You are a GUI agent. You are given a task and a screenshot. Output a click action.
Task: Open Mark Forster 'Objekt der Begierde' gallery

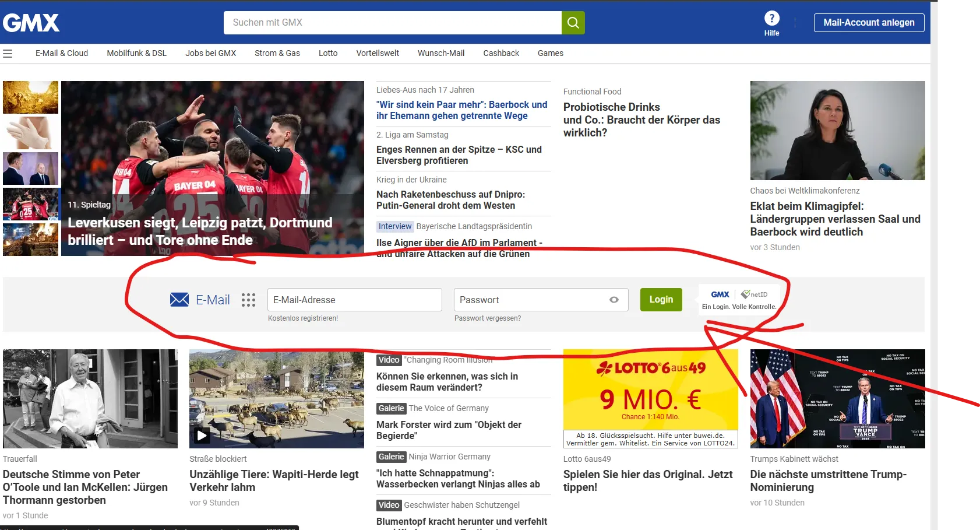[449, 430]
